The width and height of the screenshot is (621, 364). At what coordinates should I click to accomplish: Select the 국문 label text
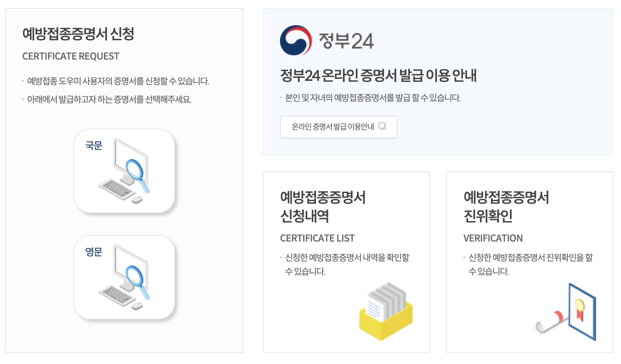(94, 145)
